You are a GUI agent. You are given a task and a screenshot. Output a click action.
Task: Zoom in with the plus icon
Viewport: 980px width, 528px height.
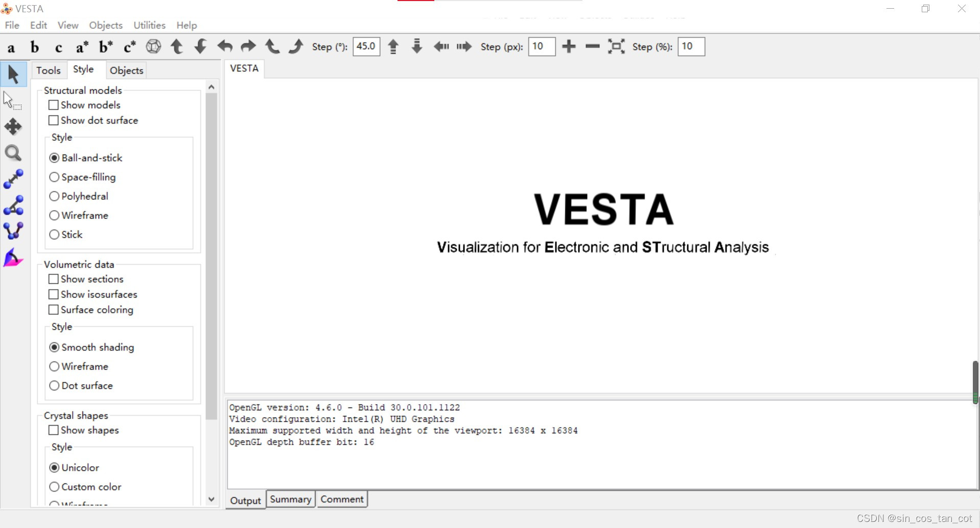(569, 47)
